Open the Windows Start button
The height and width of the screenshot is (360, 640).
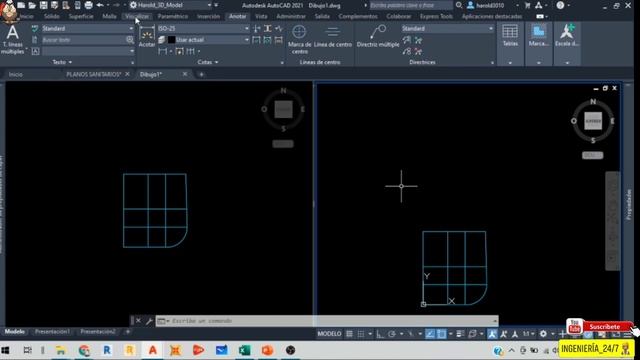pos(5,350)
